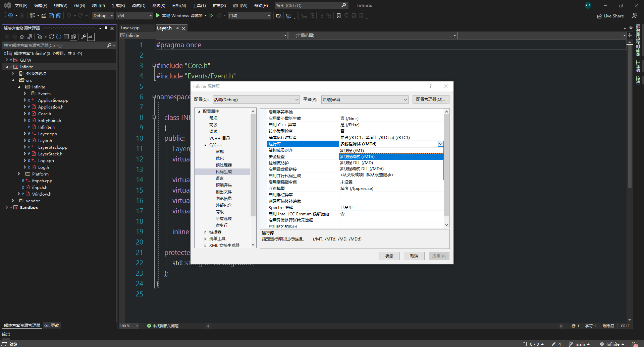Viewport: 644px width, 347px height.
Task: Click pending changes filter clock icon
Action: click(40, 37)
